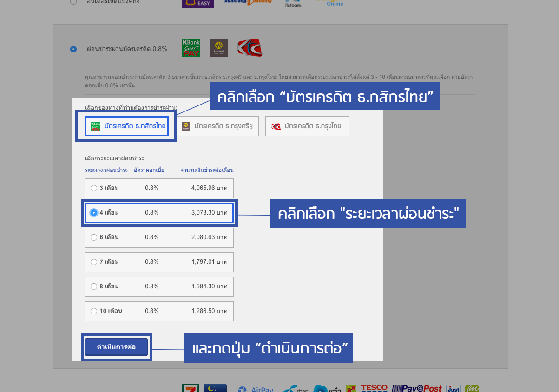Choose the 3 เดือน installment radio
The height and width of the screenshot is (392, 559).
pos(94,188)
